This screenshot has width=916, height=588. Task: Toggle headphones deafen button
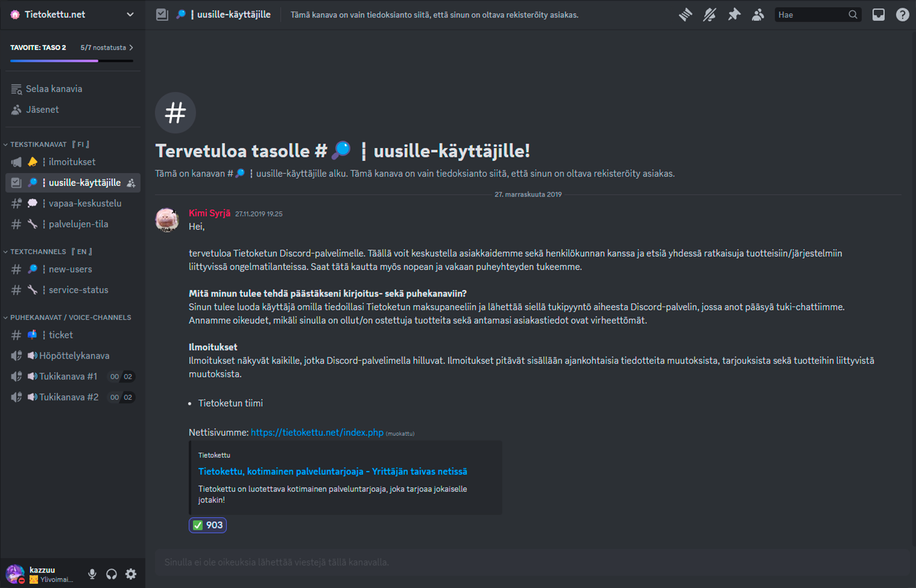[x=112, y=574]
